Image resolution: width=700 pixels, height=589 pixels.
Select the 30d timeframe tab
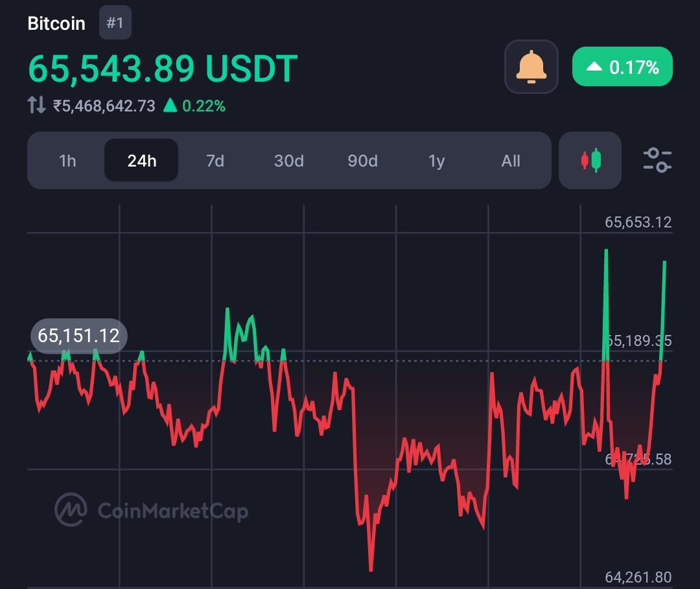coord(289,161)
